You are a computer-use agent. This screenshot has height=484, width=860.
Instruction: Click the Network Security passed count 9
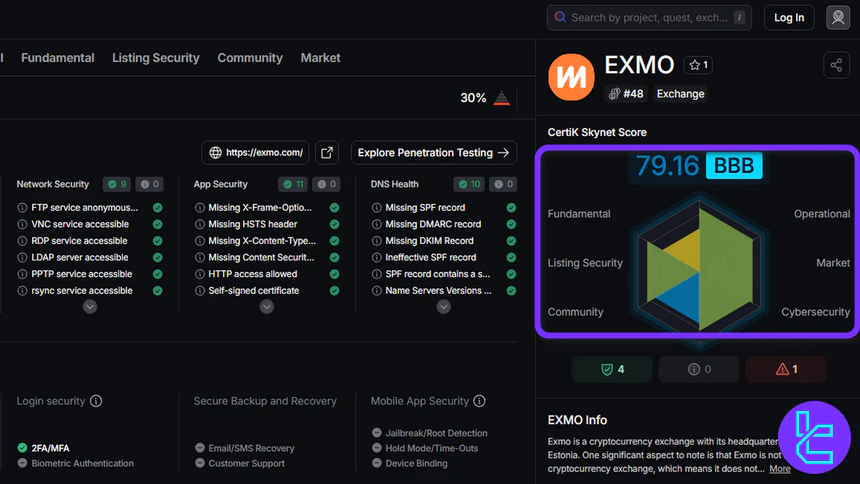117,184
